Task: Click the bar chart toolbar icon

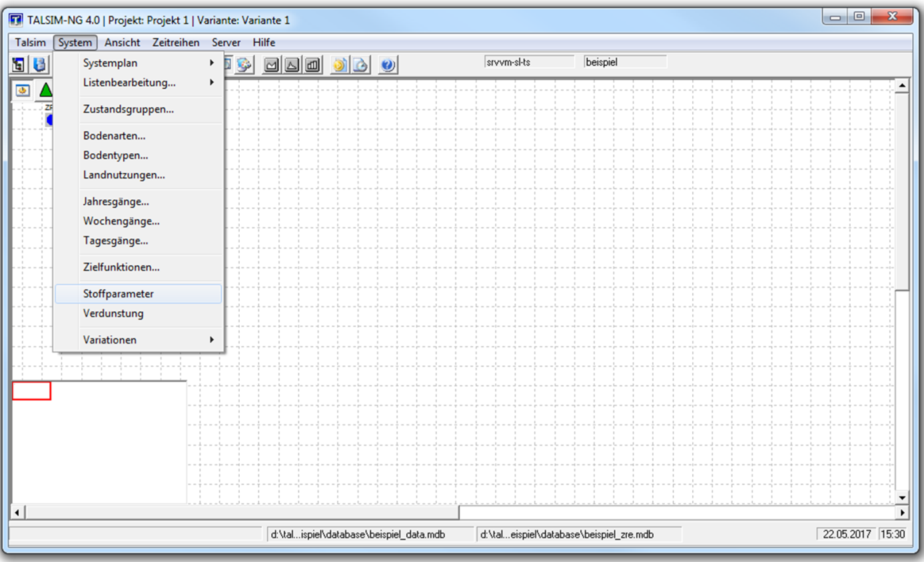Action: pos(312,65)
